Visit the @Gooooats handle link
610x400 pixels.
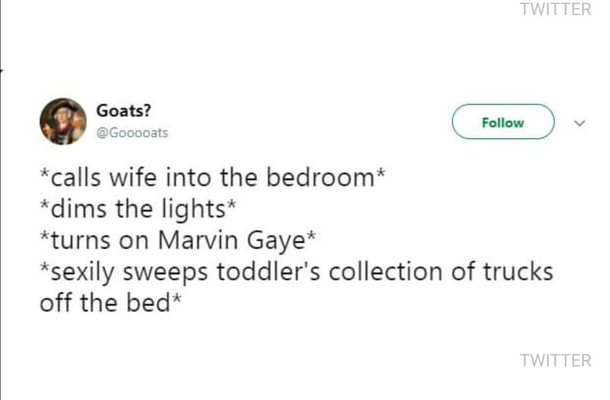(132, 133)
